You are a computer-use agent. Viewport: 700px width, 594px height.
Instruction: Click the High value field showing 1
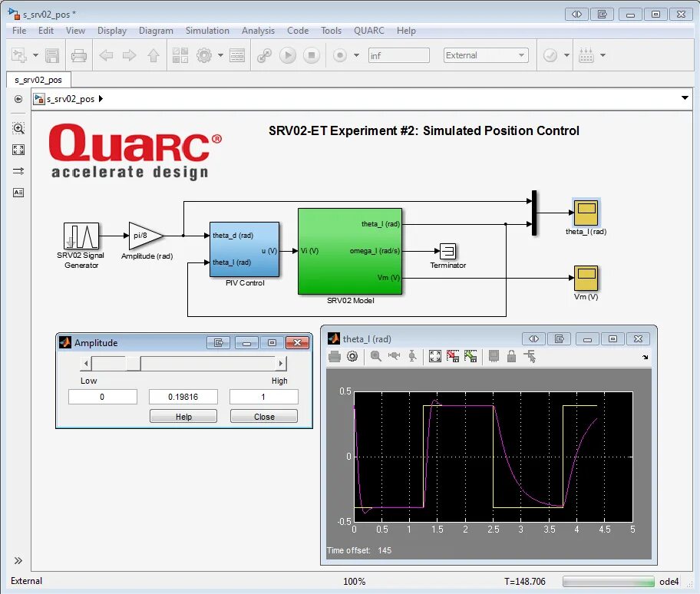[x=264, y=397]
